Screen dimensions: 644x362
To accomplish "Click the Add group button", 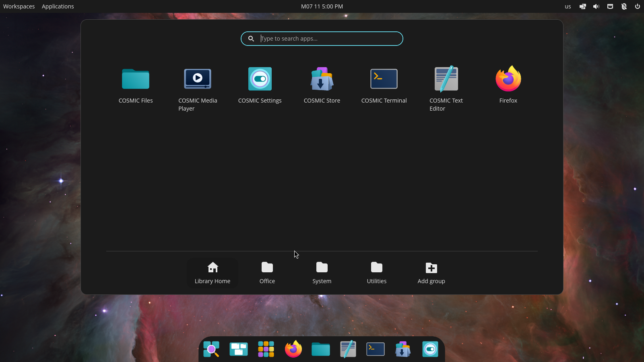I will (431, 273).
